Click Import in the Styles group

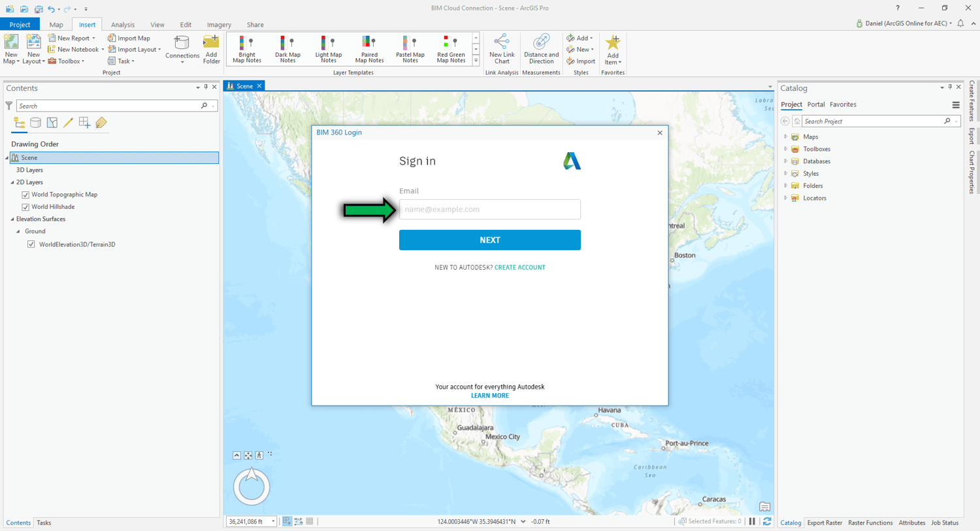click(x=581, y=61)
